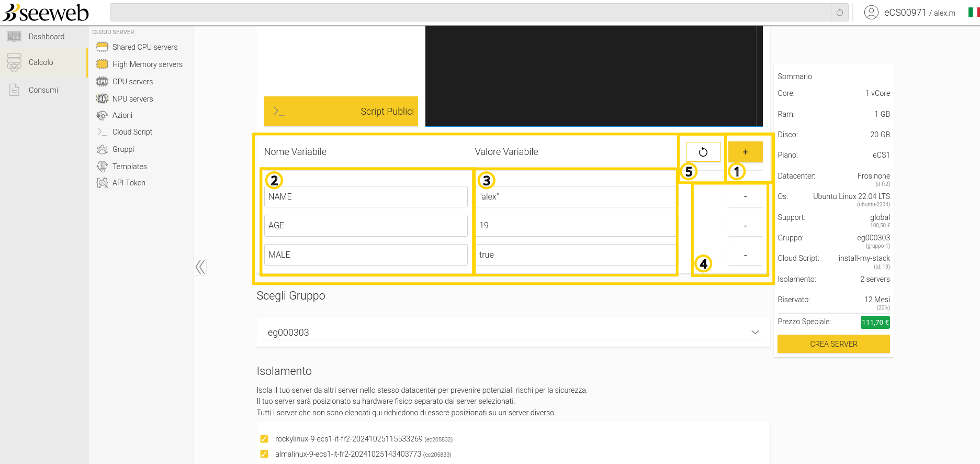Remove the AGE variable row
This screenshot has width=980, height=464.
pos(745,226)
